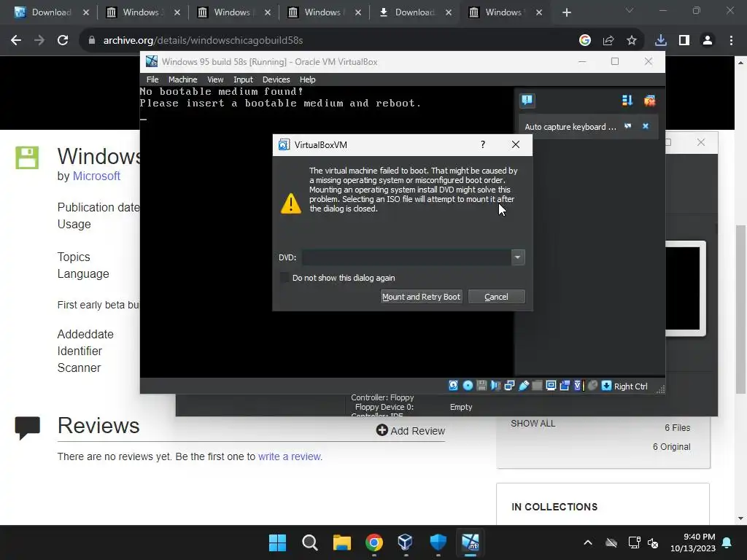Click Mount and Retry Boot button

(x=421, y=297)
